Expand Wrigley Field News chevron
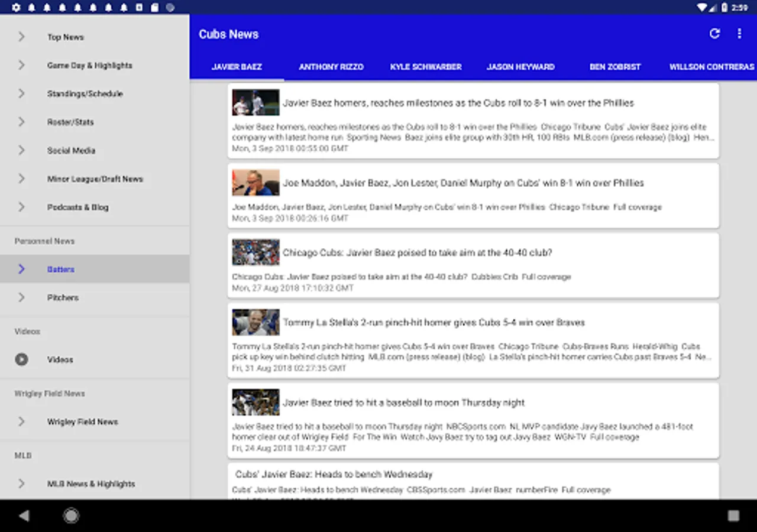The height and width of the screenshot is (532, 757). (x=21, y=421)
